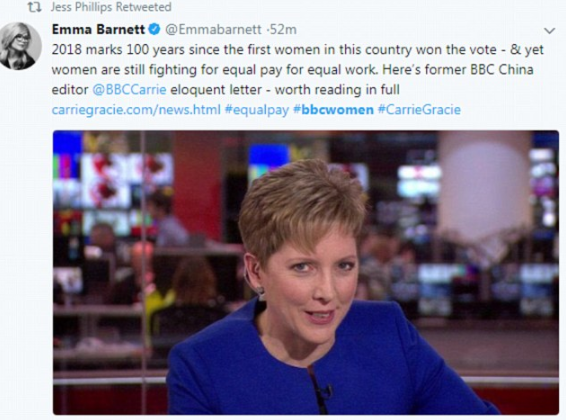Select the #bbcwomen hashtag
This screenshot has width=566, height=420.
point(333,109)
